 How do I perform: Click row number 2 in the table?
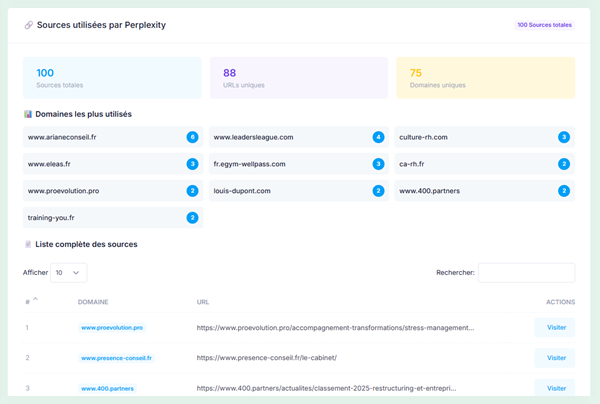(x=27, y=358)
